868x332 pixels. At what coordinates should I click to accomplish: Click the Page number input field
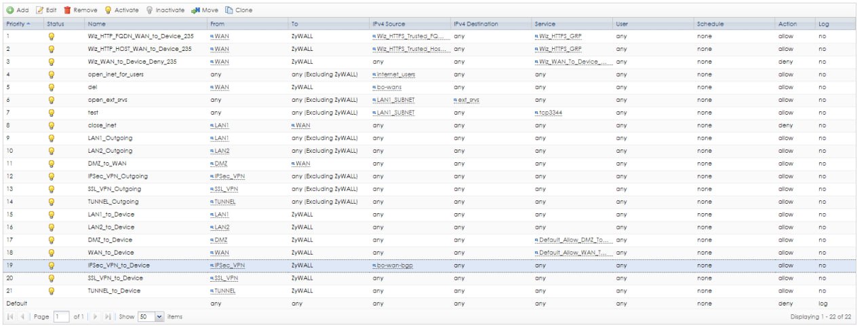(61, 316)
